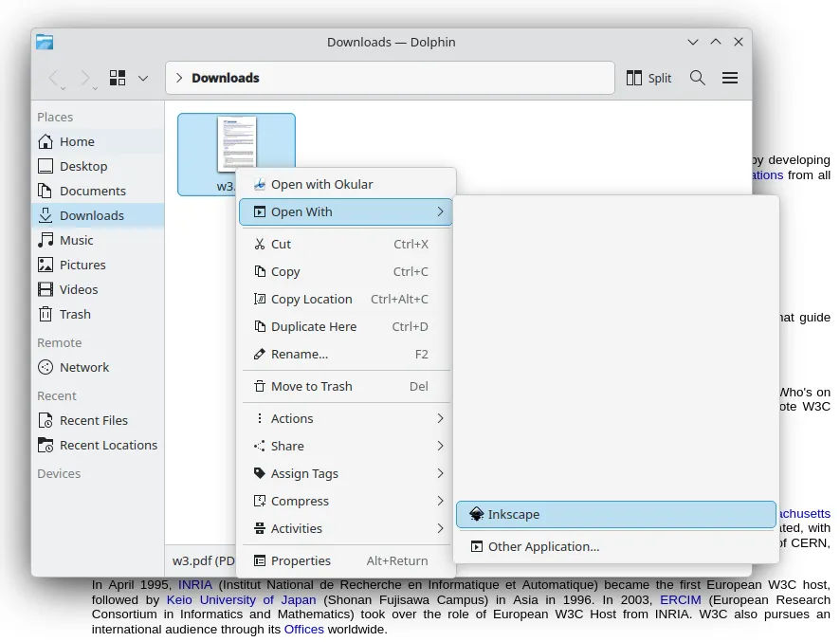
Task: Click Other Application... in the submenu
Action: point(545,546)
